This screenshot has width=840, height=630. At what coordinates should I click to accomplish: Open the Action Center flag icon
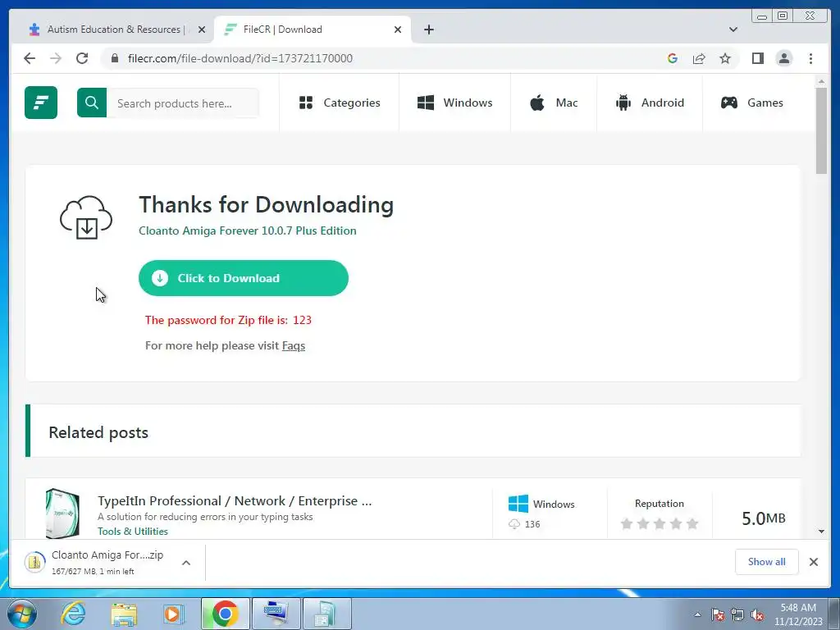(x=718, y=615)
